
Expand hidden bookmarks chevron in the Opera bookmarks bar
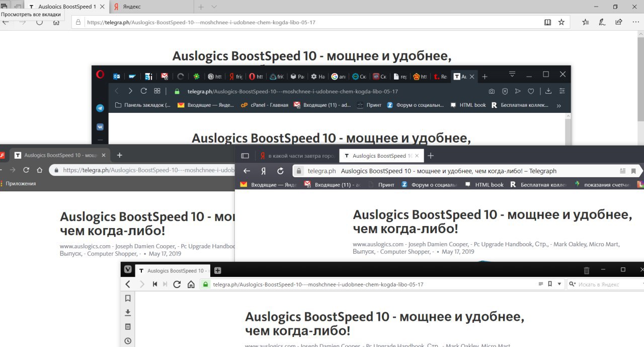[559, 105]
